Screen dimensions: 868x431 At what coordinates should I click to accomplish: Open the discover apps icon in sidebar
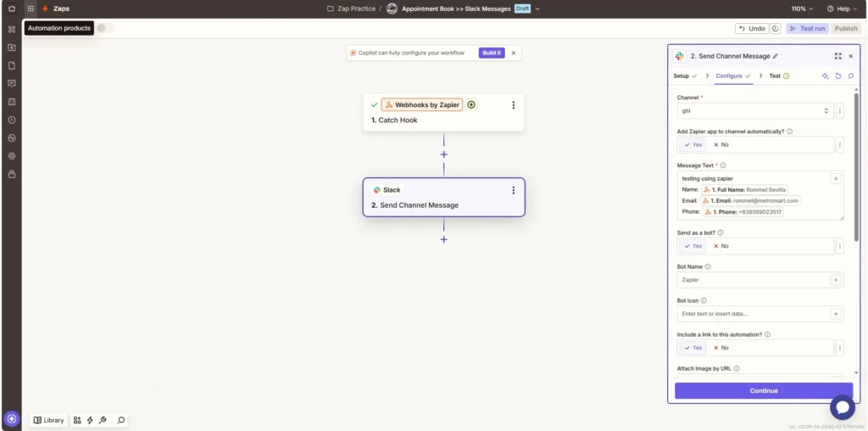pos(12,30)
